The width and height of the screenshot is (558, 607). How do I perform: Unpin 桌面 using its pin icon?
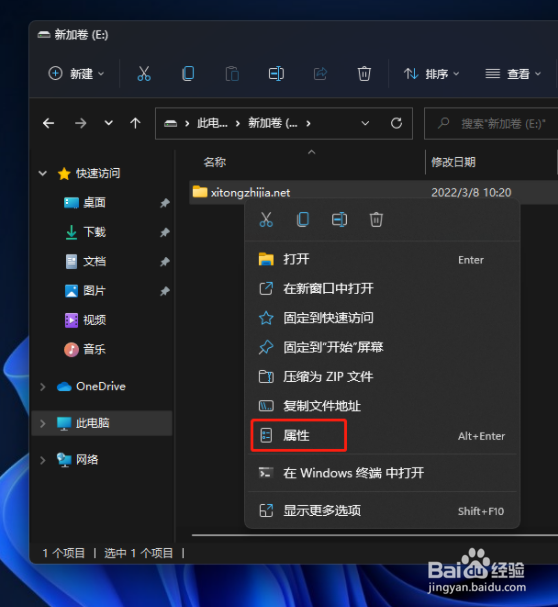[165, 203]
